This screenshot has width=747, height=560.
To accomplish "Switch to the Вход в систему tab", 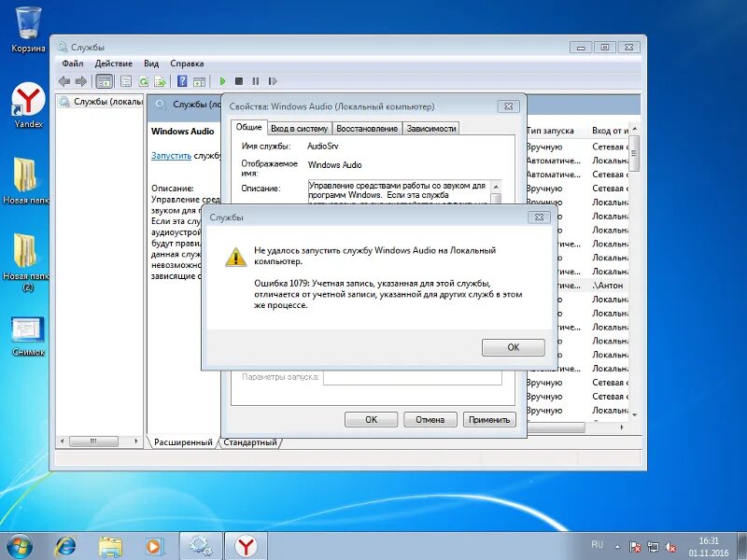I will (x=299, y=129).
